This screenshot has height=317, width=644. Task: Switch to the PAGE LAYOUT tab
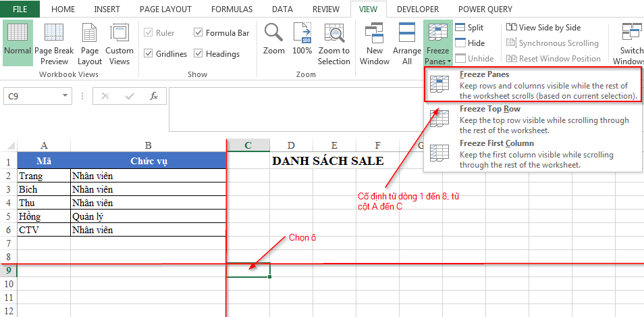165,9
